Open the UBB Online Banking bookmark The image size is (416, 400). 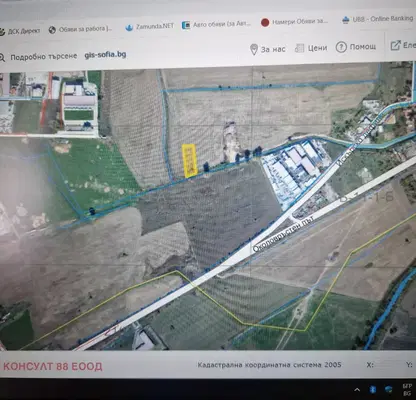[x=378, y=19]
